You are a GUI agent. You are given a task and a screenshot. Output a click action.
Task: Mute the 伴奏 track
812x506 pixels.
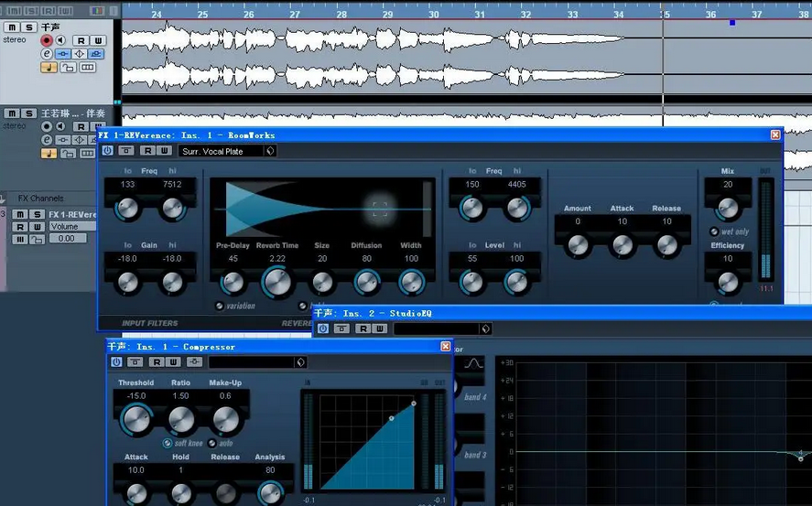tap(11, 113)
